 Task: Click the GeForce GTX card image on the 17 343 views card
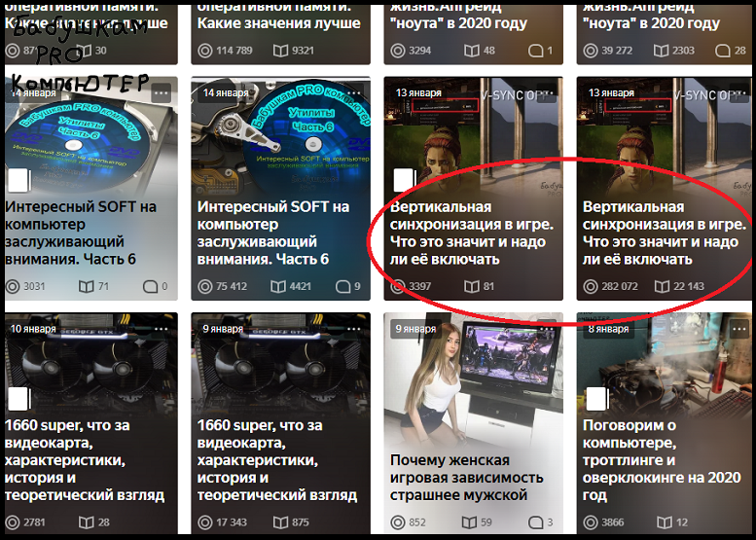click(x=280, y=367)
